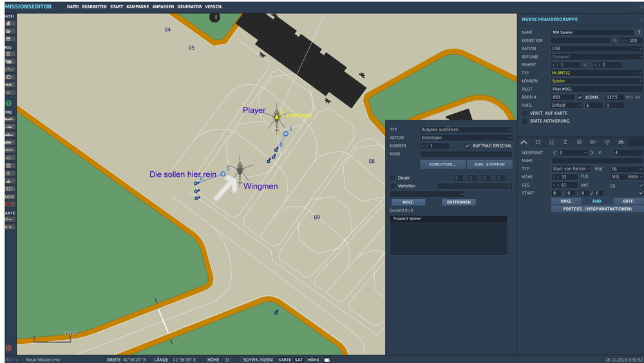Screen dimensions: 644x363
Task: Click the ÄND. waypoint button
Action: [597, 201]
